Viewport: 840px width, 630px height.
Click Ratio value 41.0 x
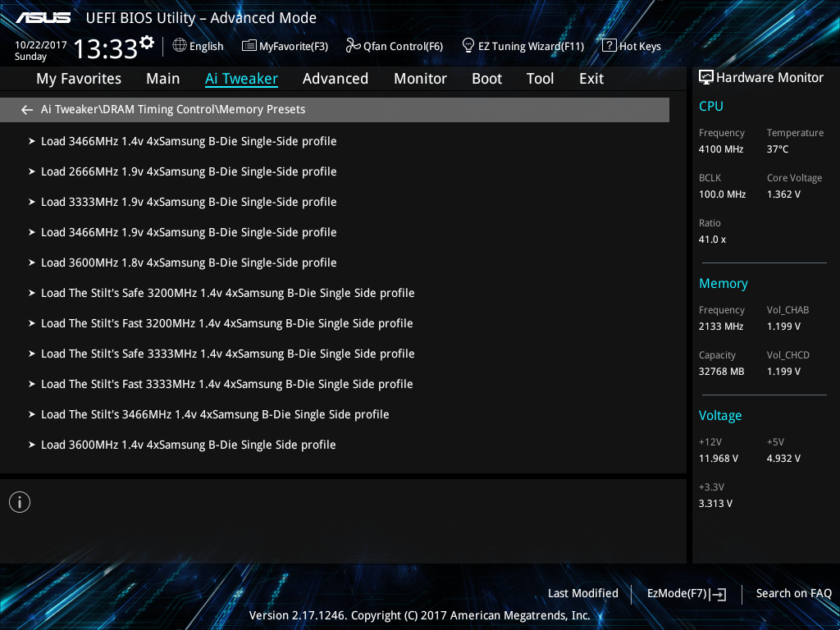coord(712,240)
